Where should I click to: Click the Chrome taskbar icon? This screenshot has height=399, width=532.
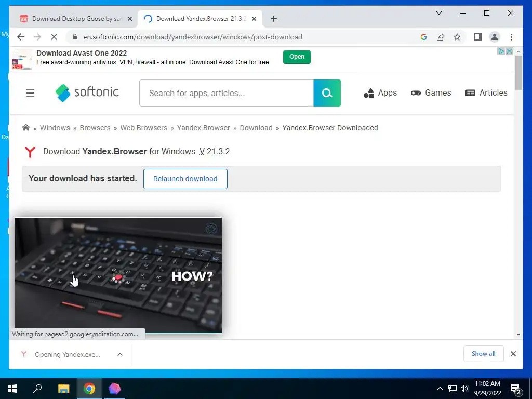(x=89, y=389)
